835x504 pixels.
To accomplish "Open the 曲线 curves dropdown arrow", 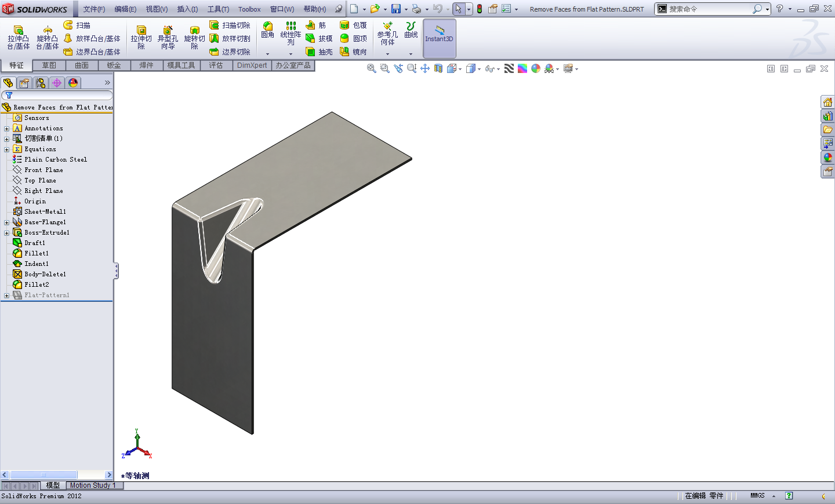I will [411, 54].
